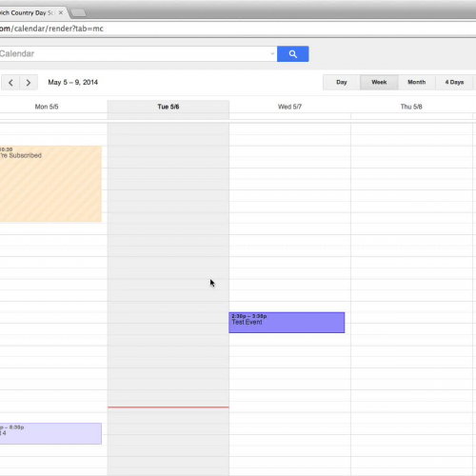
Task: Switch to Day view
Action: 342,82
